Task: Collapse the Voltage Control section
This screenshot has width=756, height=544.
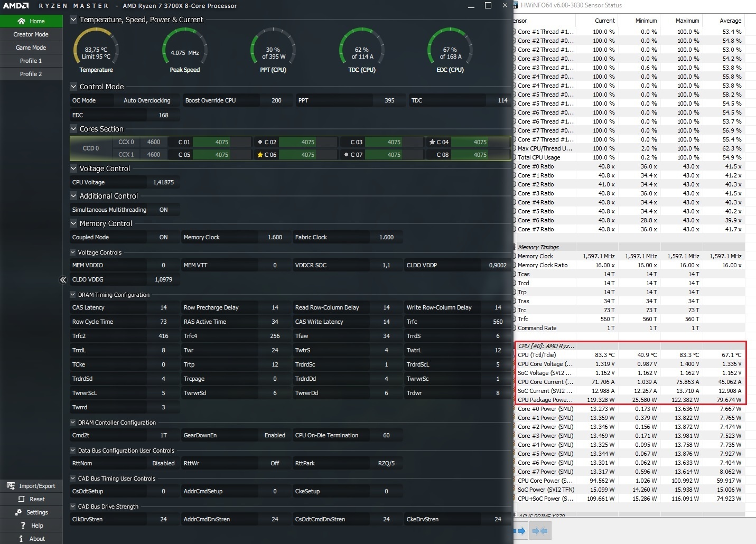Action: click(x=73, y=168)
